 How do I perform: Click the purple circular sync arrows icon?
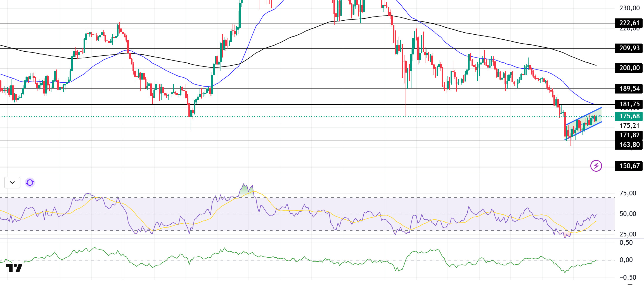(30, 183)
